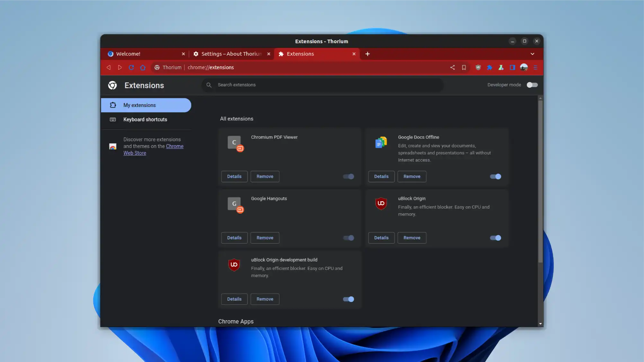The width and height of the screenshot is (644, 362).
Task: Open Details for Google Hangouts
Action: click(x=234, y=237)
